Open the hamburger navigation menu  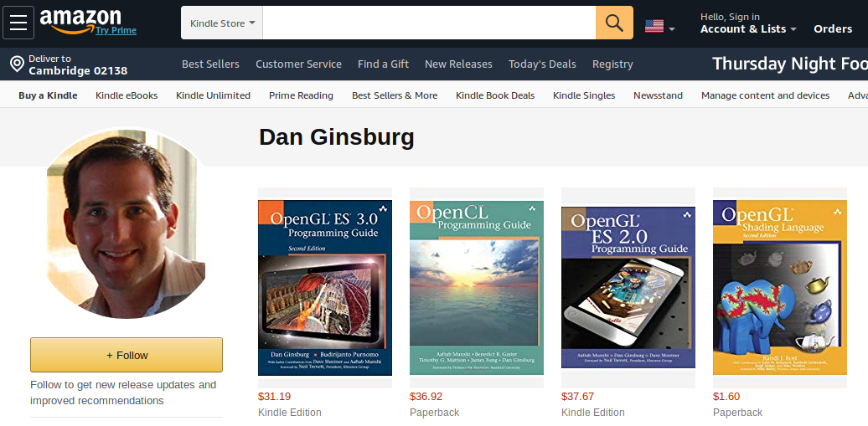coord(18,23)
